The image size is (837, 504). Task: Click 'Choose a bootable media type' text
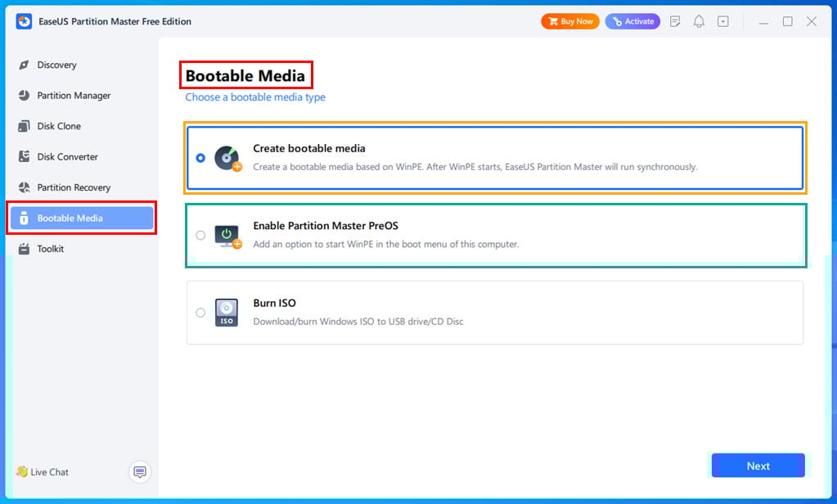click(255, 97)
